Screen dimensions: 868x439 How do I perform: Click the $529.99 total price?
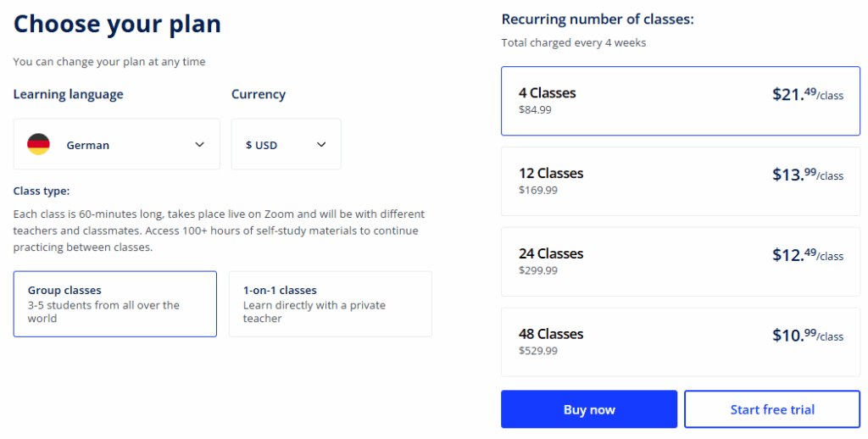(x=538, y=351)
